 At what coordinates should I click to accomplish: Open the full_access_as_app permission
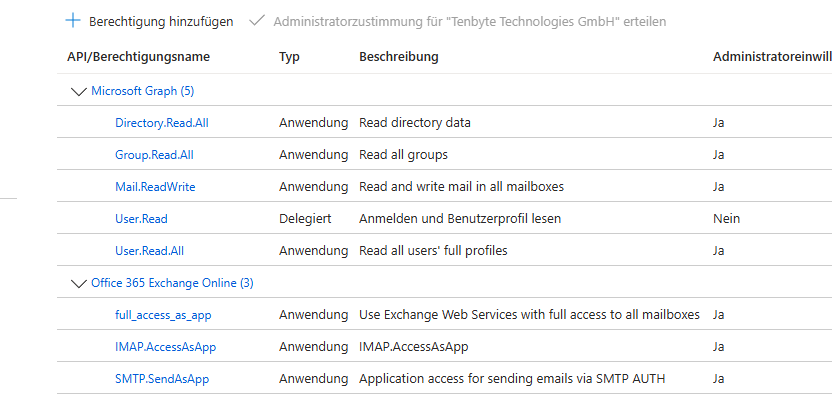[163, 315]
